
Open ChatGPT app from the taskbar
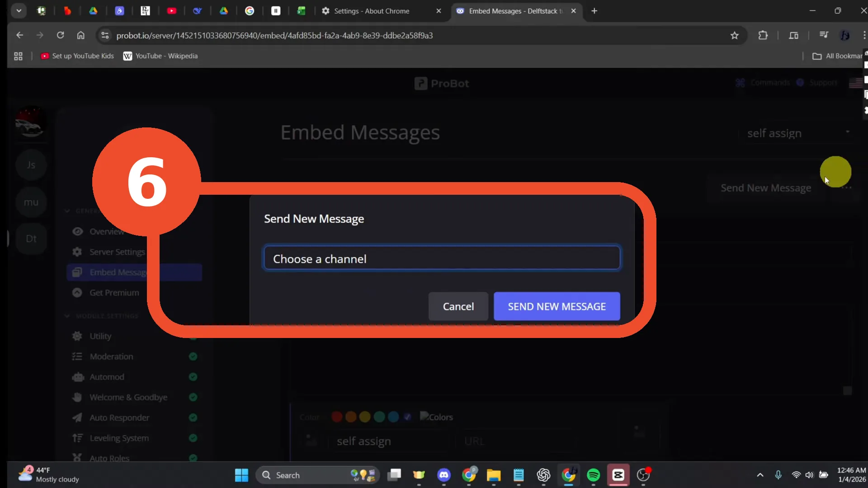click(x=543, y=475)
